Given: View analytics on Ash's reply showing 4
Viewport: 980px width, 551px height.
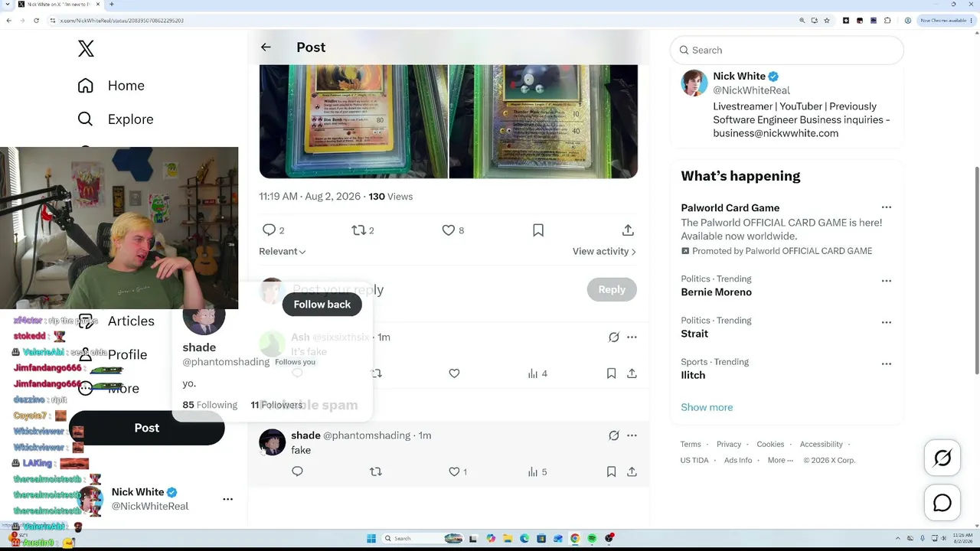Looking at the screenshot, I should 537,373.
